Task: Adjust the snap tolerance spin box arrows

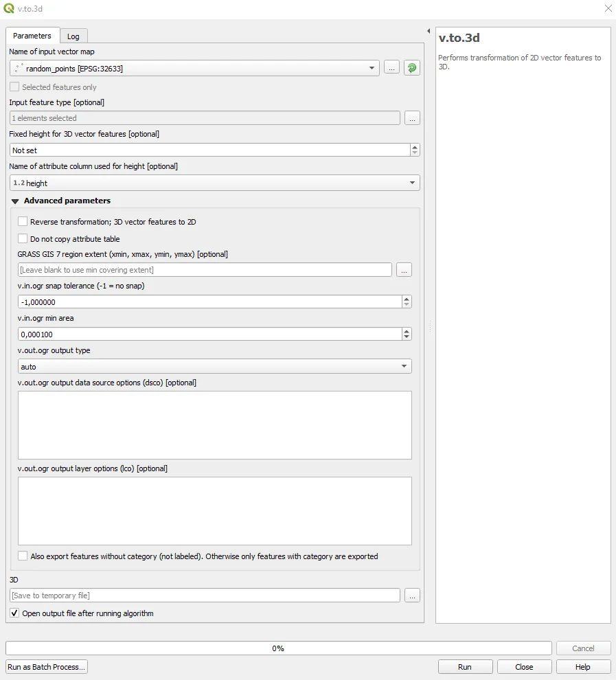Action: point(406,302)
